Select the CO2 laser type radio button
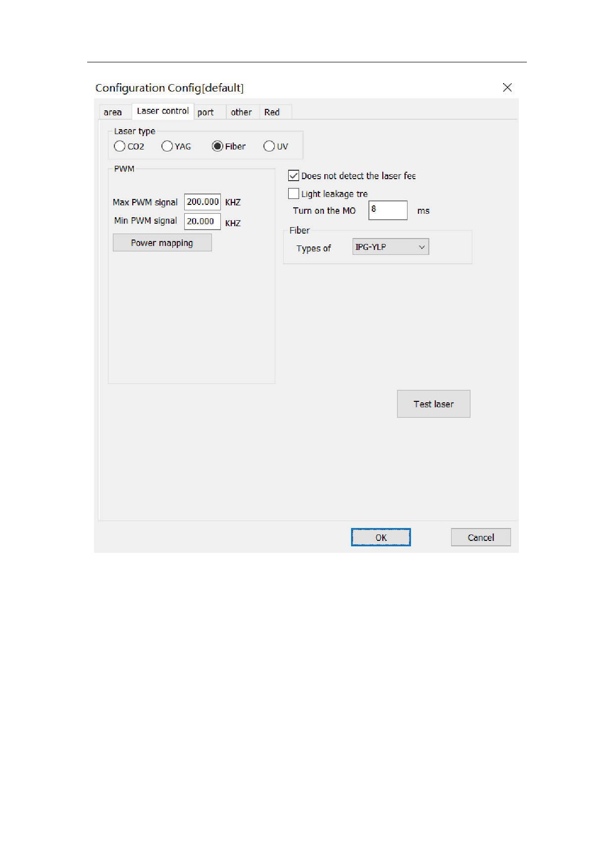This screenshot has height=868, width=614. tap(119, 146)
